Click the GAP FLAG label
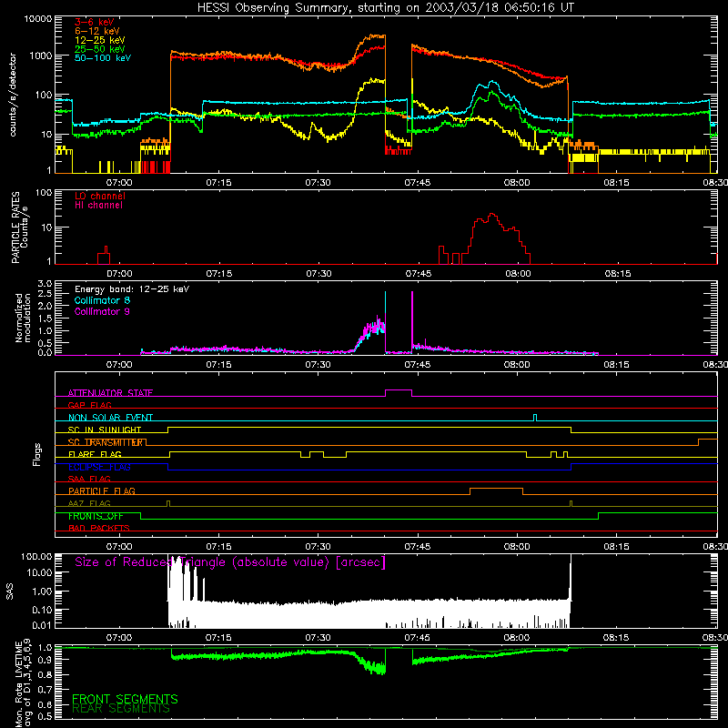This screenshot has width=728, height=728. click(89, 405)
